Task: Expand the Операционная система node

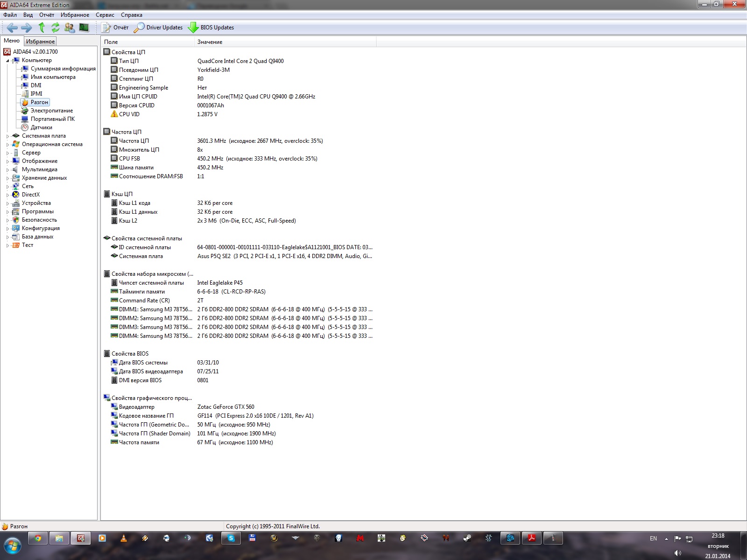Action: coord(7,145)
